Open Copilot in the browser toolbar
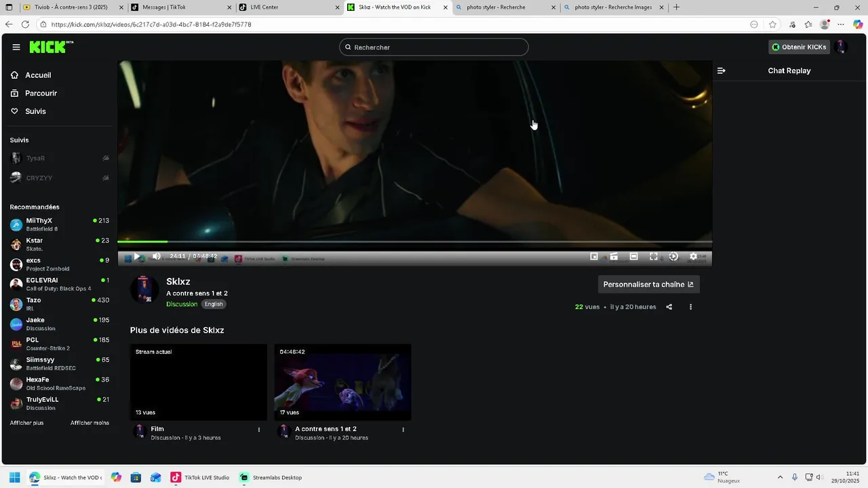The image size is (868, 488). pos(858,24)
